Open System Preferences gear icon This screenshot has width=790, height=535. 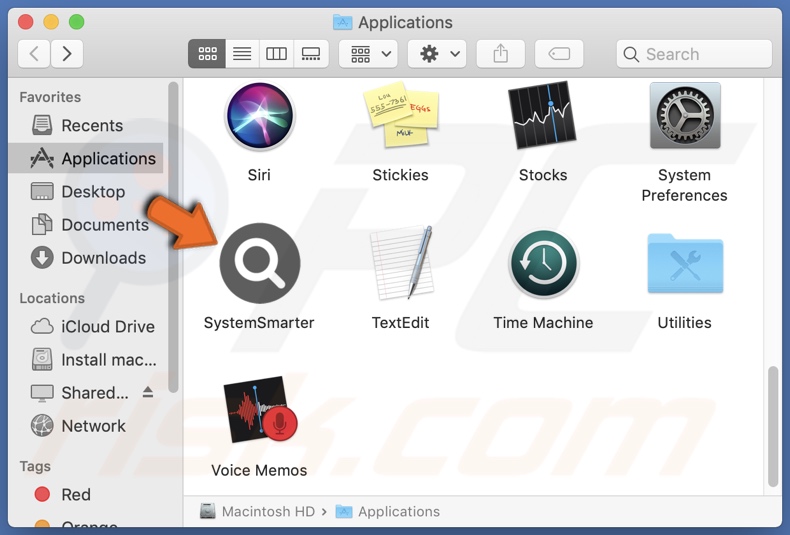point(685,115)
